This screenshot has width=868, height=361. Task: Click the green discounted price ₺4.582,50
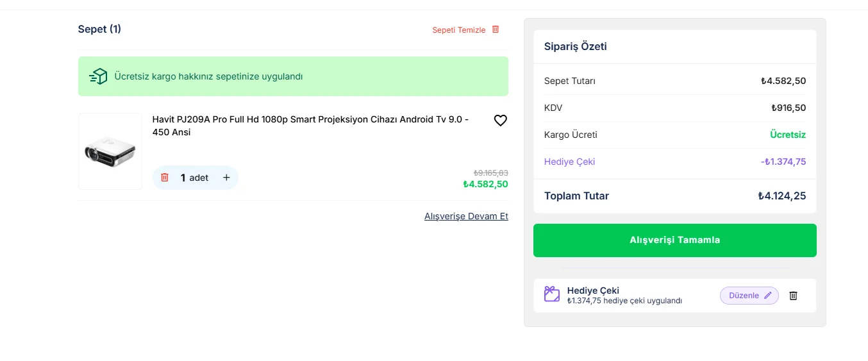coord(485,184)
